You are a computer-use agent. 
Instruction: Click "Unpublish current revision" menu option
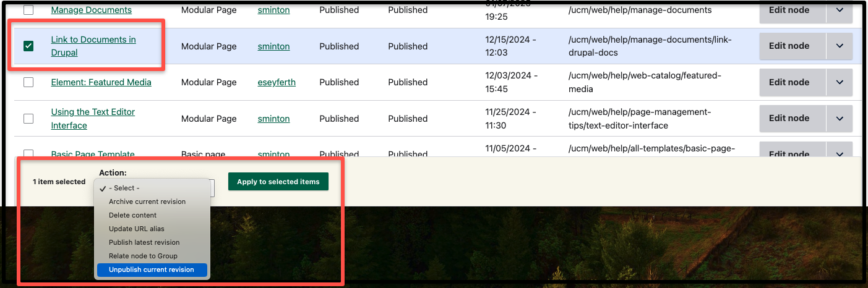152,269
